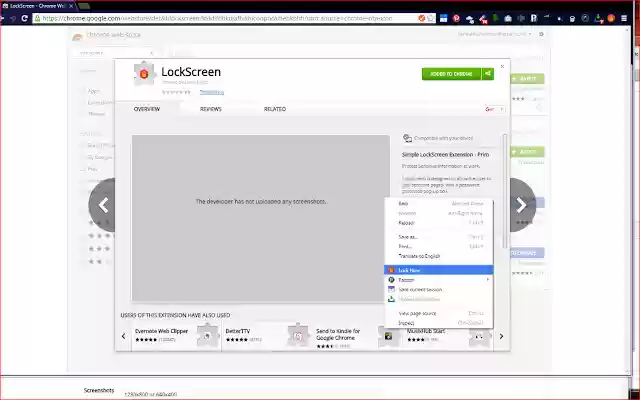Choose Reload in the context menu
The height and width of the screenshot is (400, 640).
(x=439, y=223)
